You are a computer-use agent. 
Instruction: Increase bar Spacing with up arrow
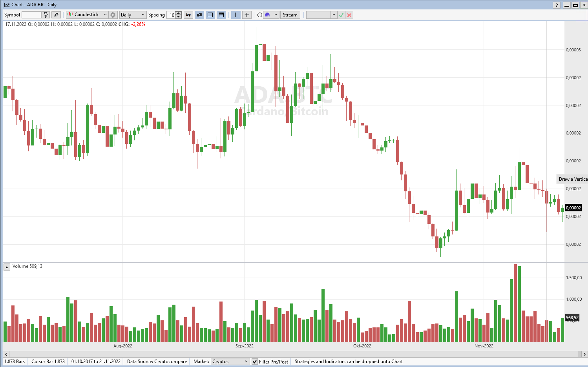pyautogui.click(x=179, y=13)
